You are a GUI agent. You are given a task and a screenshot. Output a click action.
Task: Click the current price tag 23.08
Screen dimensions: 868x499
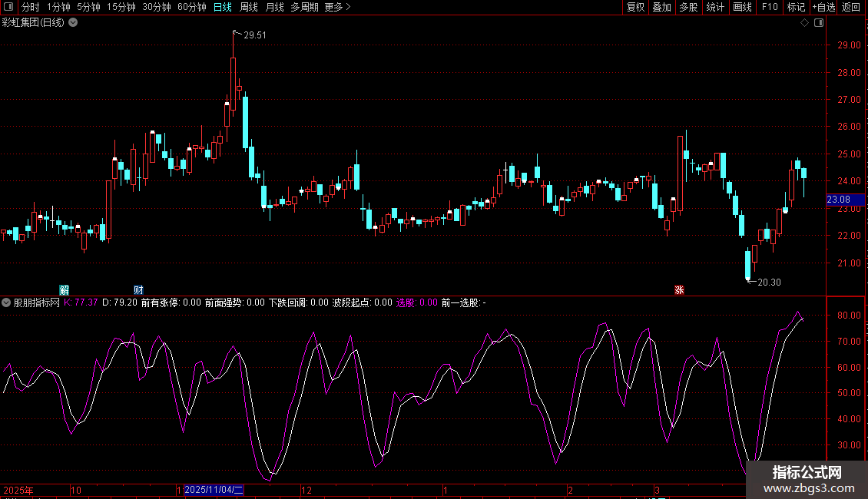845,200
